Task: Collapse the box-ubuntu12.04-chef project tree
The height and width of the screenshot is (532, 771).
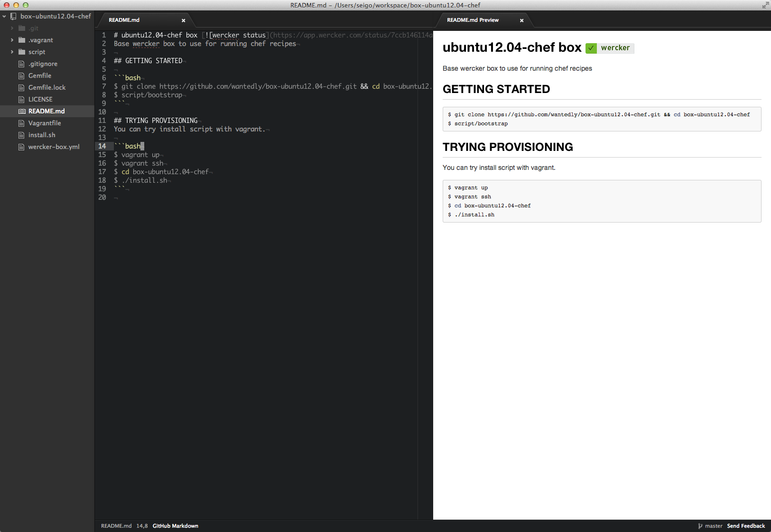Action: click(x=4, y=16)
